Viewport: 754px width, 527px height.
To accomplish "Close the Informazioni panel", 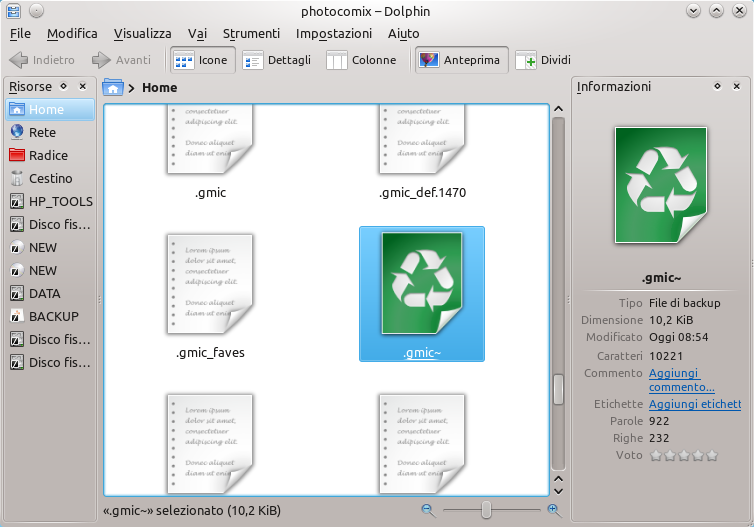I will pyautogui.click(x=737, y=86).
